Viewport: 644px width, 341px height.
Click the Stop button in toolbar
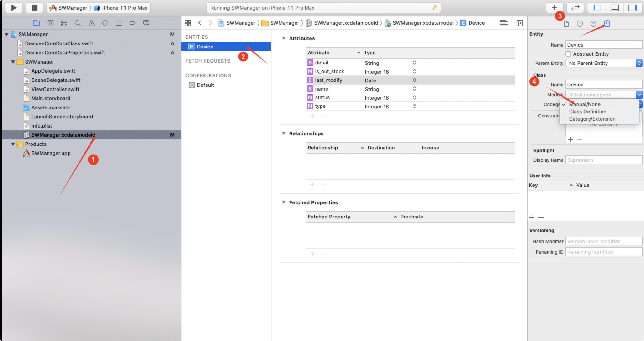coord(34,8)
